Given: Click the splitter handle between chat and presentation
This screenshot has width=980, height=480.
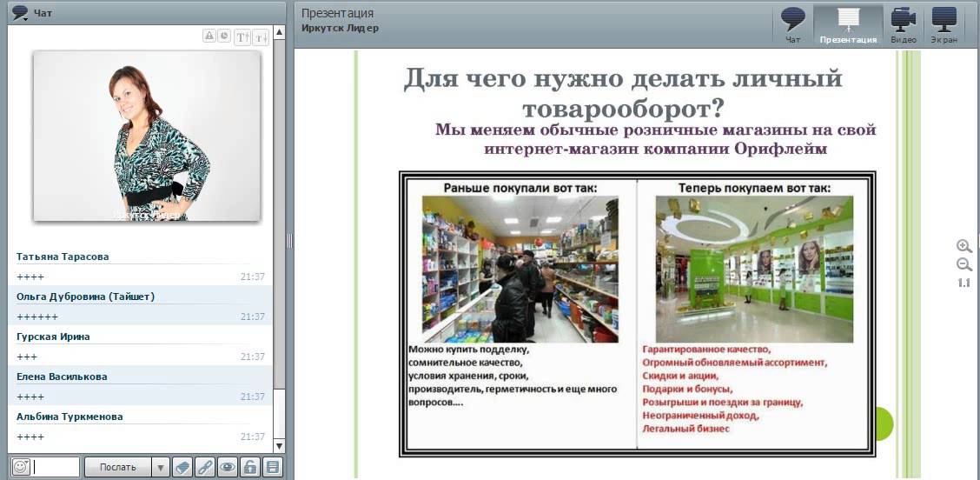Looking at the screenshot, I should (x=290, y=240).
